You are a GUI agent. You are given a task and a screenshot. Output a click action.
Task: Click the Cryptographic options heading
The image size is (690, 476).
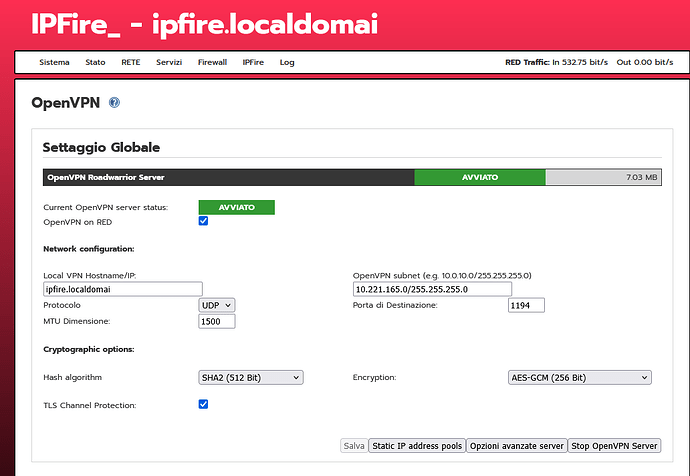pos(89,349)
